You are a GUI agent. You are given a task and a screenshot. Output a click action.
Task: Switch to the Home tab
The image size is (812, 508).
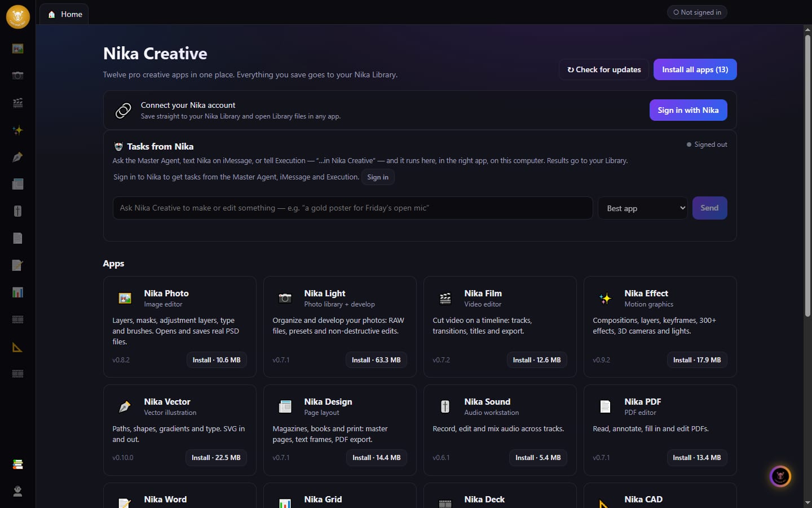[x=64, y=14]
